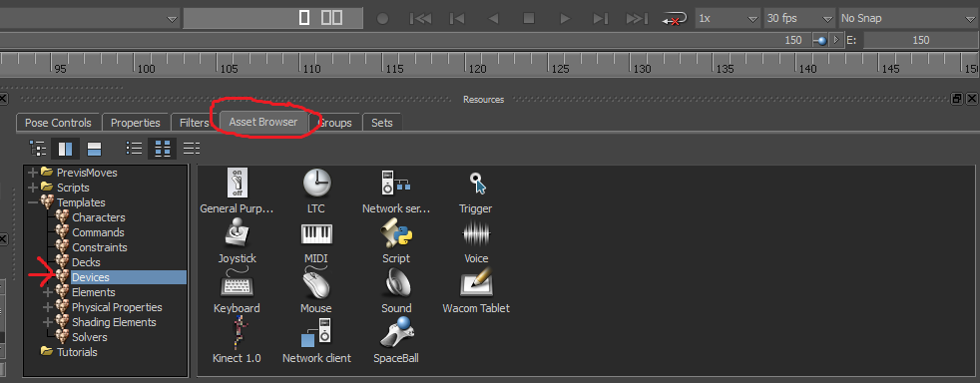Click the E: end frame field
The width and height of the screenshot is (980, 383).
921,40
